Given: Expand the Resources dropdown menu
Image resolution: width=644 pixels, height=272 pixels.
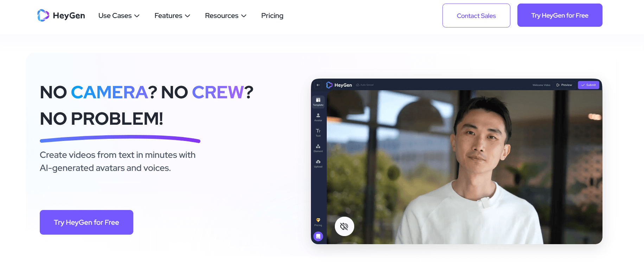Looking at the screenshot, I should (225, 16).
